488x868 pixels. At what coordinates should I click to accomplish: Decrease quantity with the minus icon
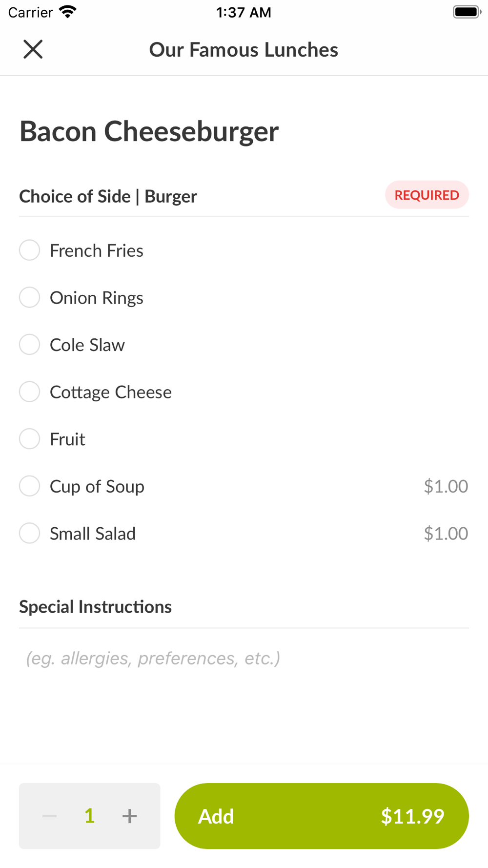pyautogui.click(x=50, y=816)
